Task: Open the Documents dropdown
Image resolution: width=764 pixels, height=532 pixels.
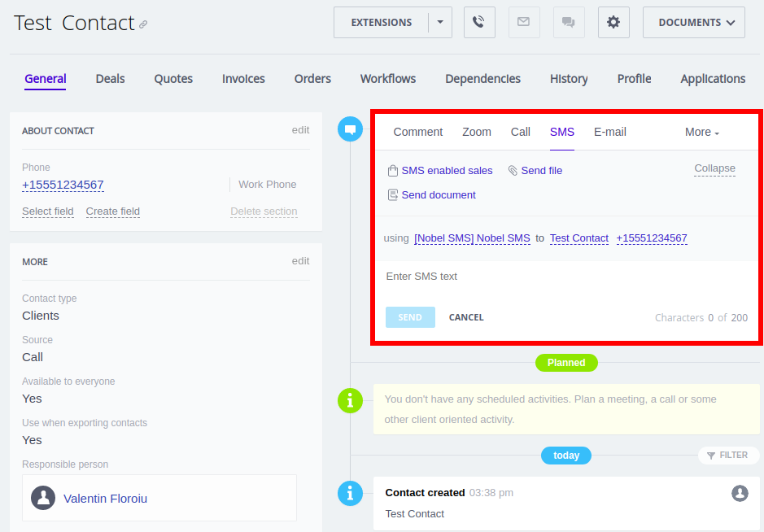Action: tap(693, 23)
